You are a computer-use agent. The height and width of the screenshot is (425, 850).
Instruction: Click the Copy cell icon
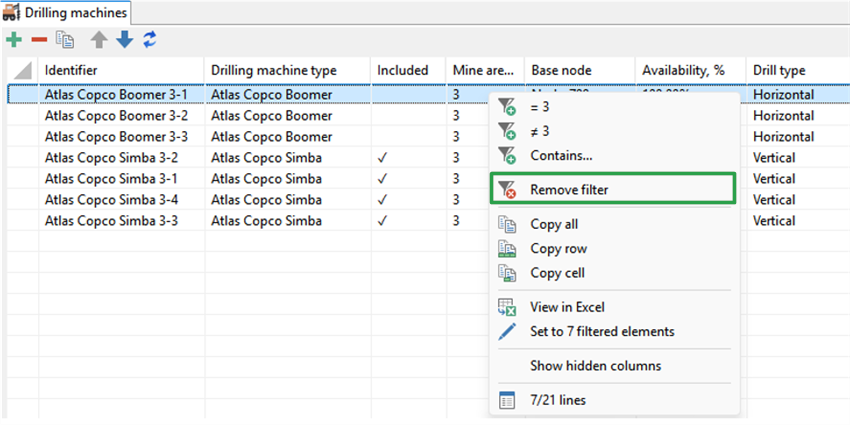[507, 273]
